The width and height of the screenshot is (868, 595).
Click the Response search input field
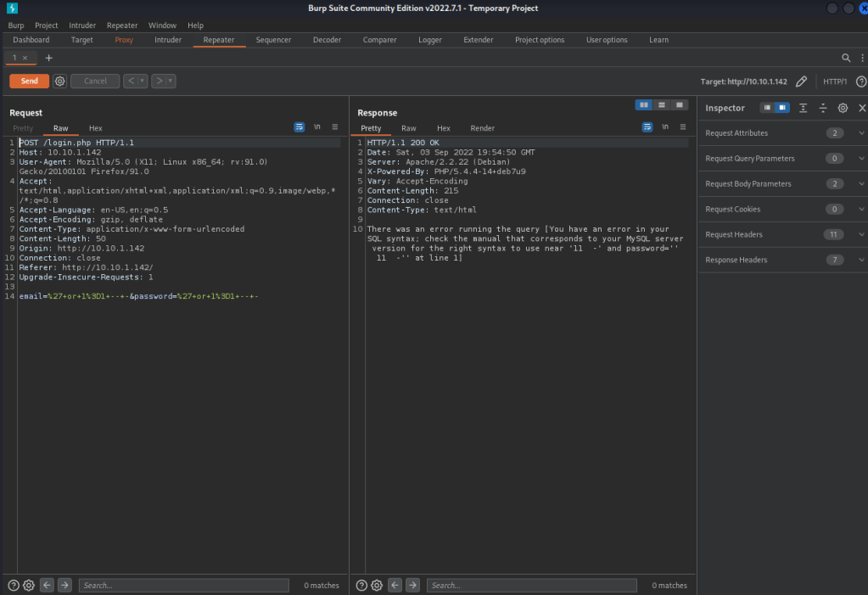(531, 585)
